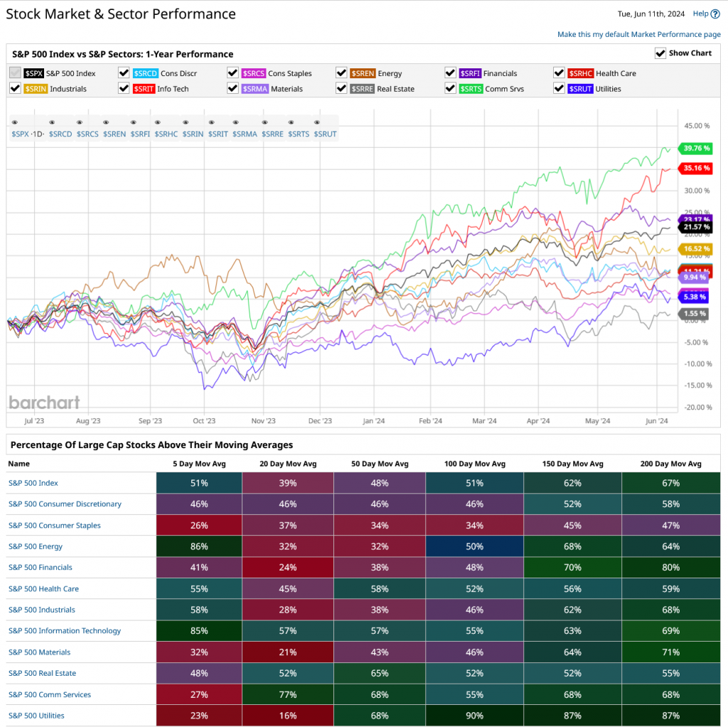The width and height of the screenshot is (728, 727).
Task: Open S&P 500 Utilities link
Action: pos(36,716)
